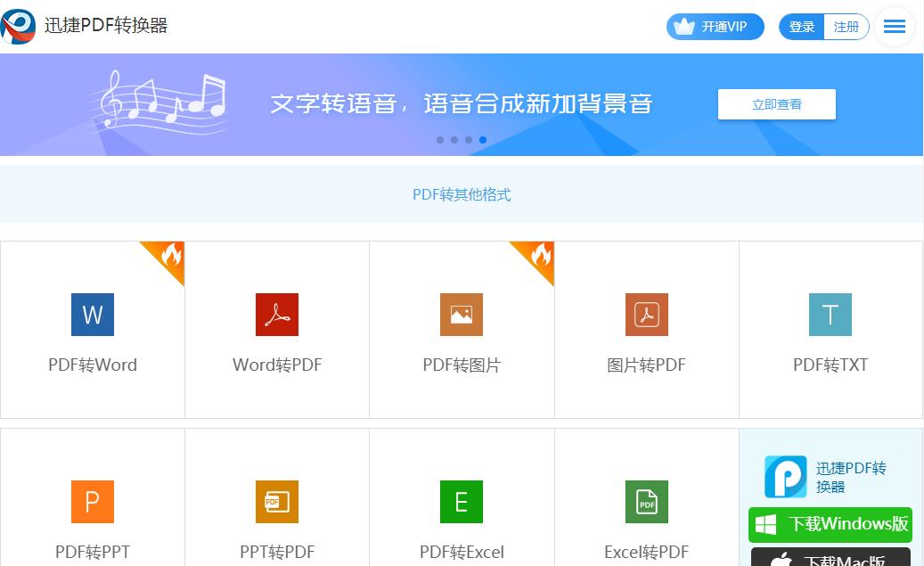924x566 pixels.
Task: Click the hamburger menu icon
Action: tap(894, 26)
